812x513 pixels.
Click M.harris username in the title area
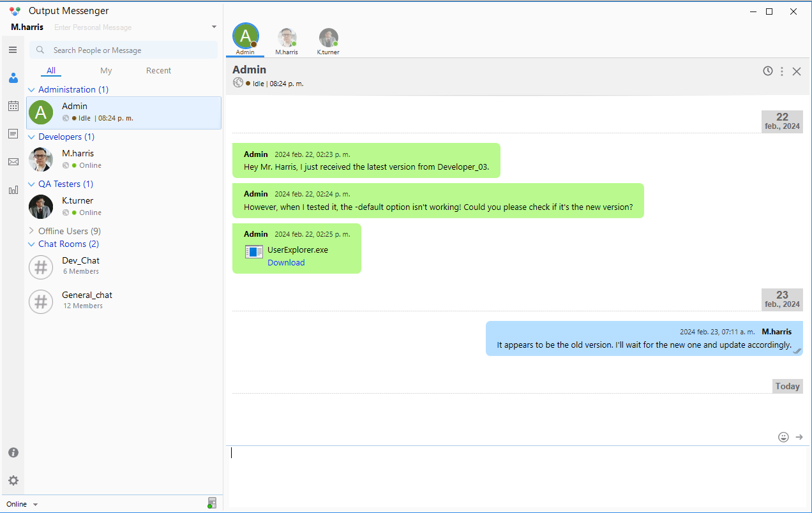point(27,27)
